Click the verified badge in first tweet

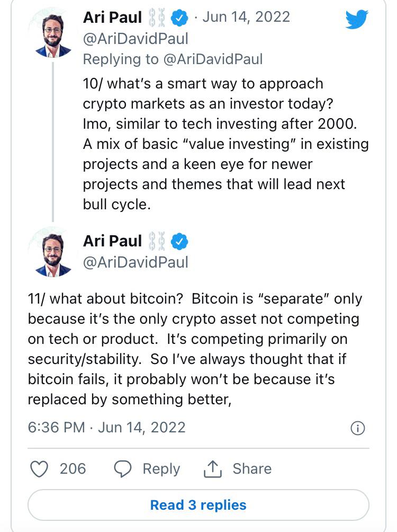click(181, 17)
